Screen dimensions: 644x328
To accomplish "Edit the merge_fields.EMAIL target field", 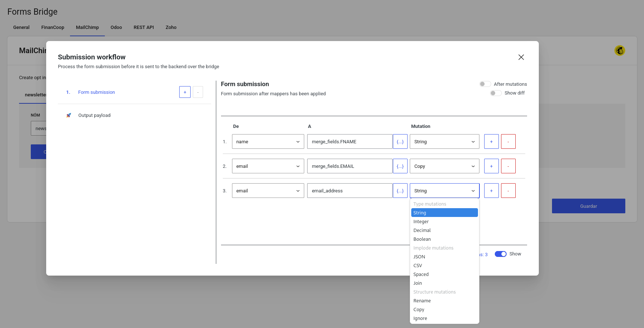I will pos(350,166).
